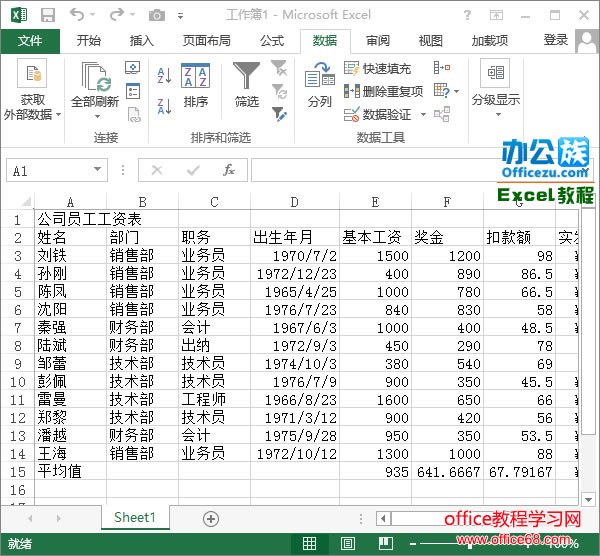Open the File (文件) tab
Viewport: 600px width, 556px height.
(x=30, y=41)
